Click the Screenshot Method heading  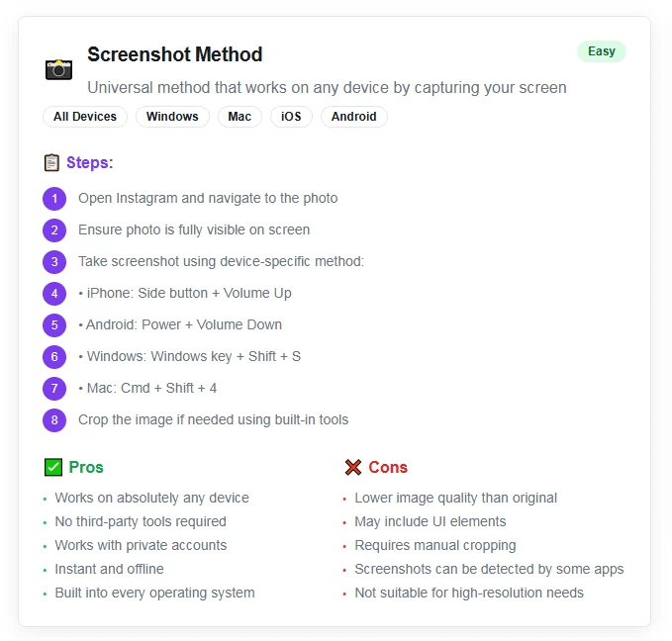[175, 55]
